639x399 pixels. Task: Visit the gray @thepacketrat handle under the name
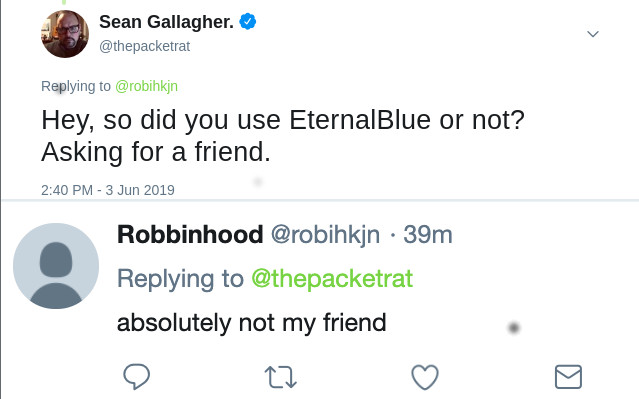click(145, 46)
